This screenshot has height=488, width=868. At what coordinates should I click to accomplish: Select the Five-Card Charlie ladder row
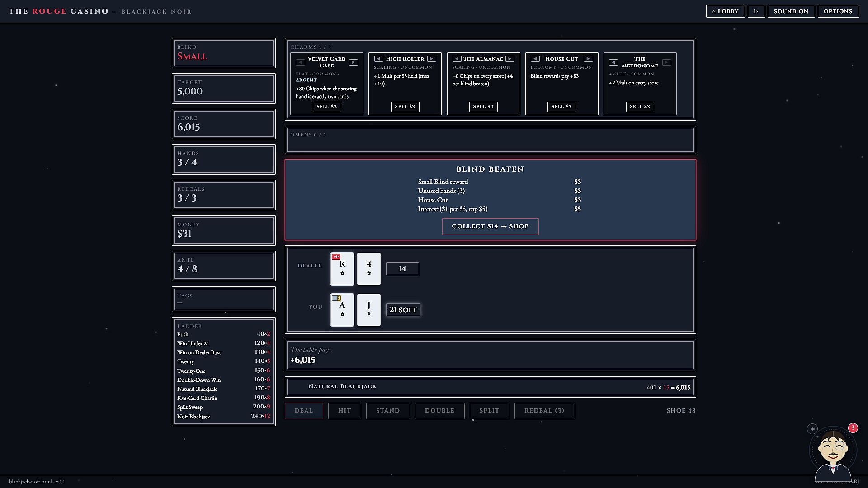223,398
